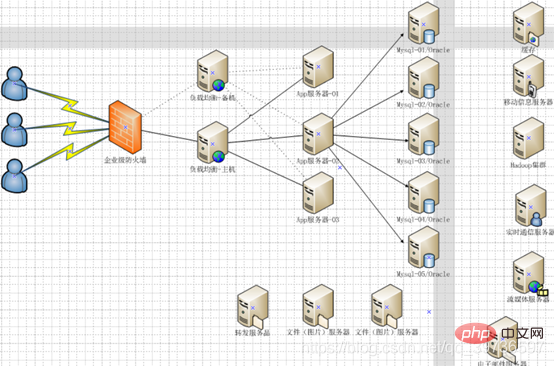554x366 pixels.
Task: Select the 负载均衡-主机 server icon
Action: [x=213, y=143]
